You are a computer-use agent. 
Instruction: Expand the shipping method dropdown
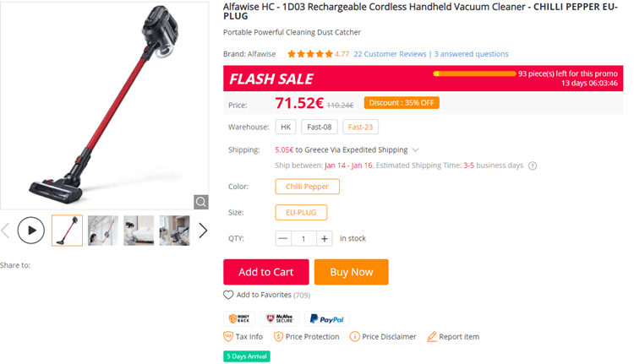click(415, 149)
